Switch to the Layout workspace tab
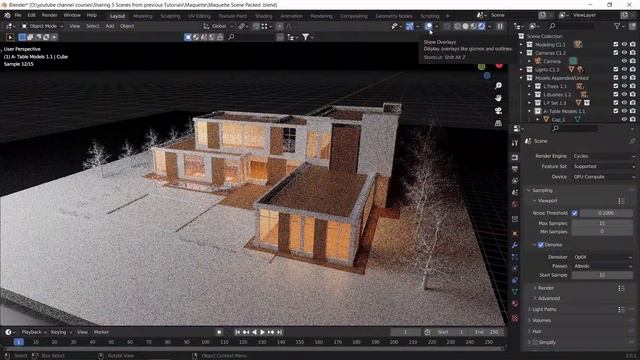 click(x=118, y=16)
